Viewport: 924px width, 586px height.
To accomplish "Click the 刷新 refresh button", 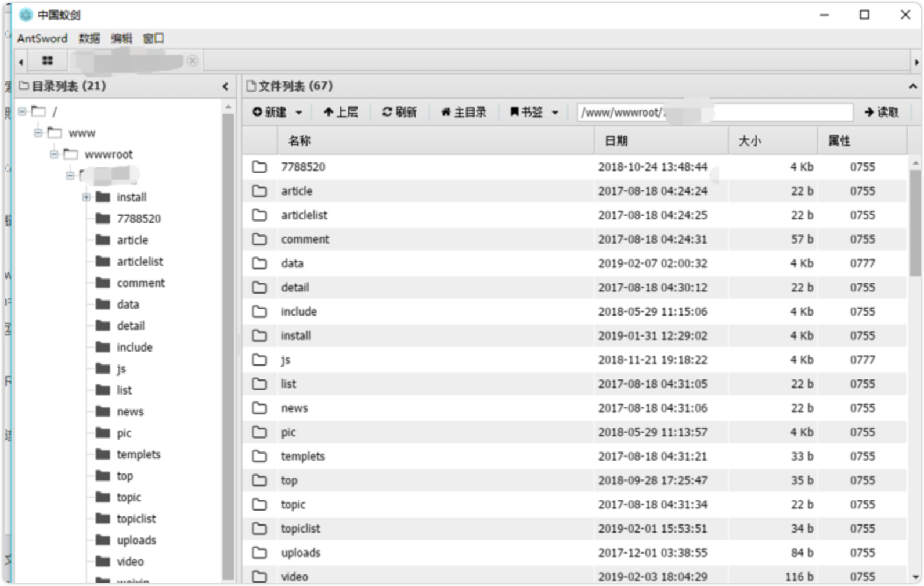I will click(399, 112).
